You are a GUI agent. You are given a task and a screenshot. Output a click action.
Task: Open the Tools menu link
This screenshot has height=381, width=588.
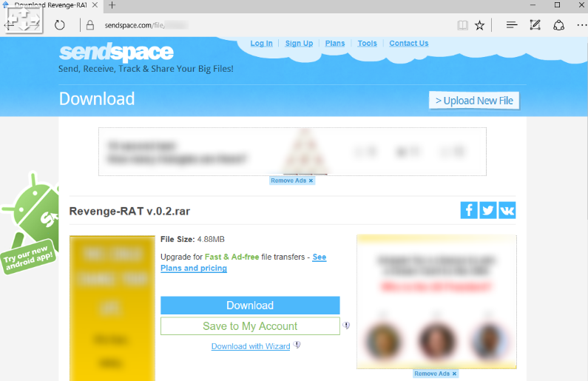367,43
